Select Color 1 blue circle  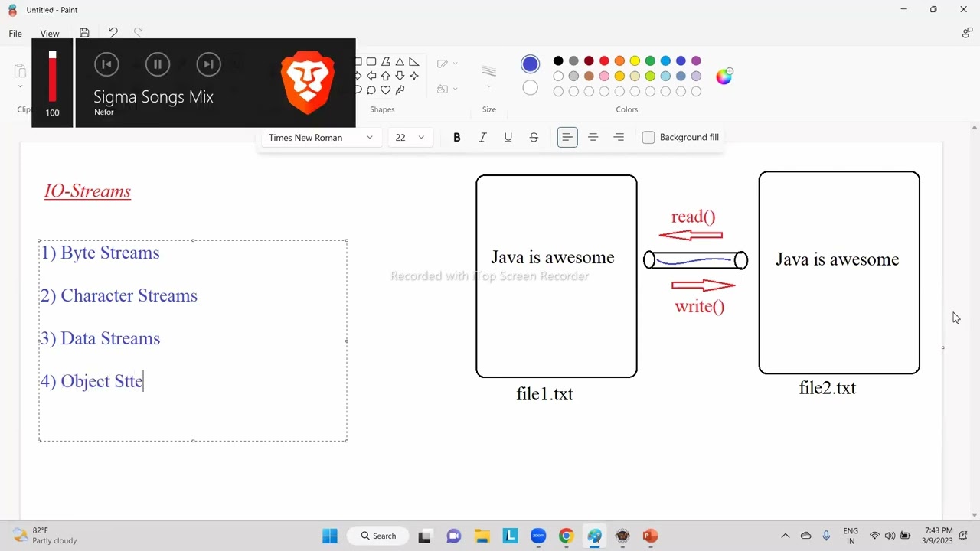coord(530,64)
